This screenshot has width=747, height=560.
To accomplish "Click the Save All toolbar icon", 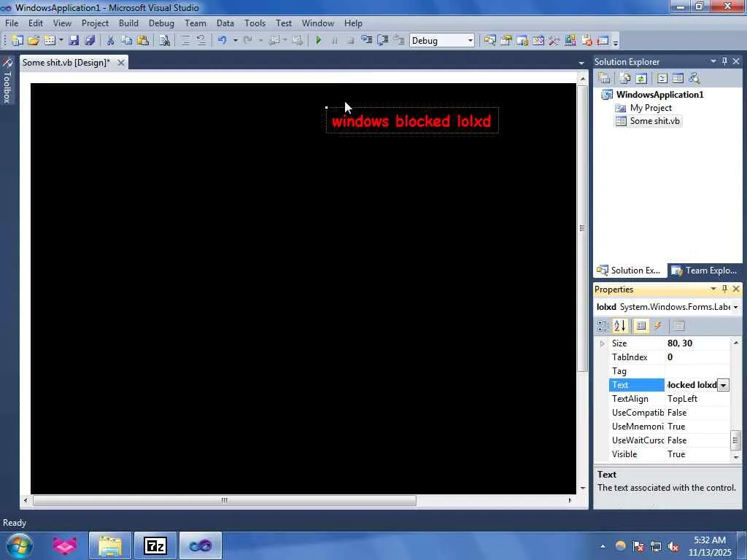I will click(90, 41).
